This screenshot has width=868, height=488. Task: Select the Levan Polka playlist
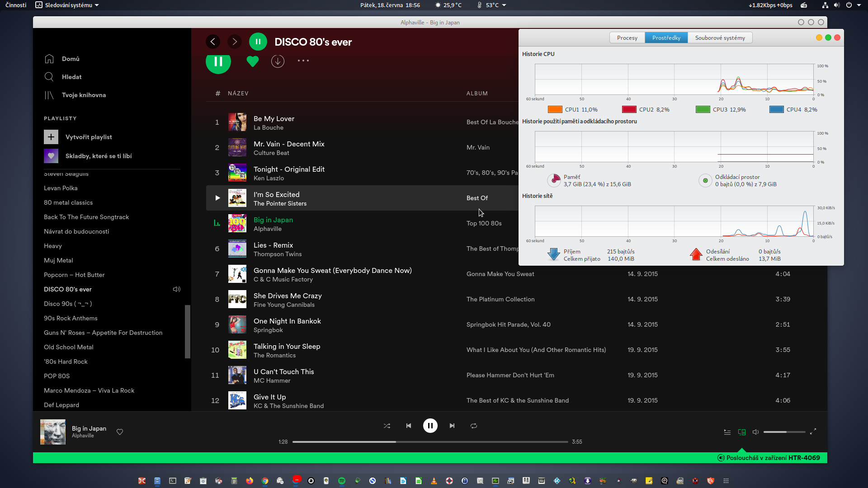[61, 188]
